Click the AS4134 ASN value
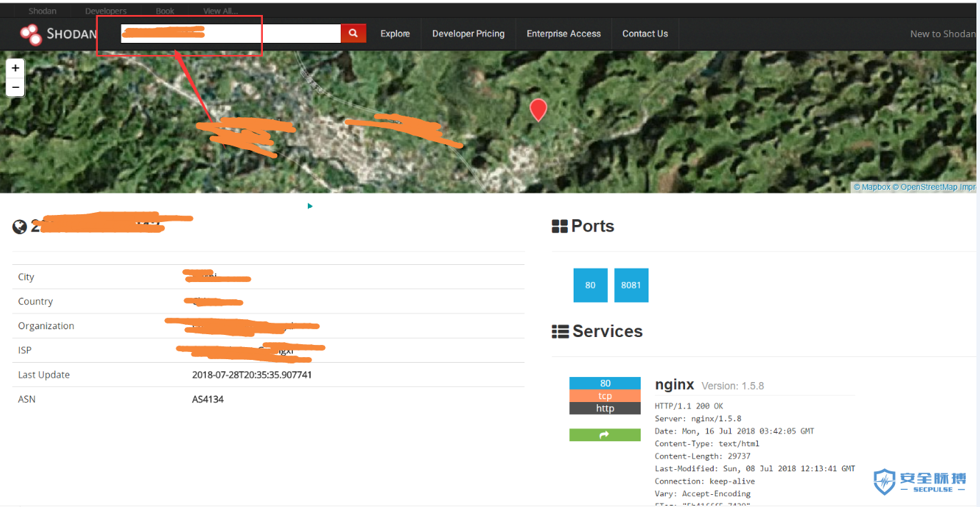This screenshot has height=507, width=980. click(208, 399)
